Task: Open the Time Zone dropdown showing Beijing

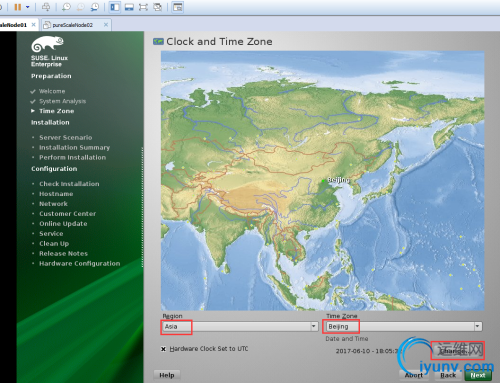Action: pyautogui.click(x=403, y=326)
